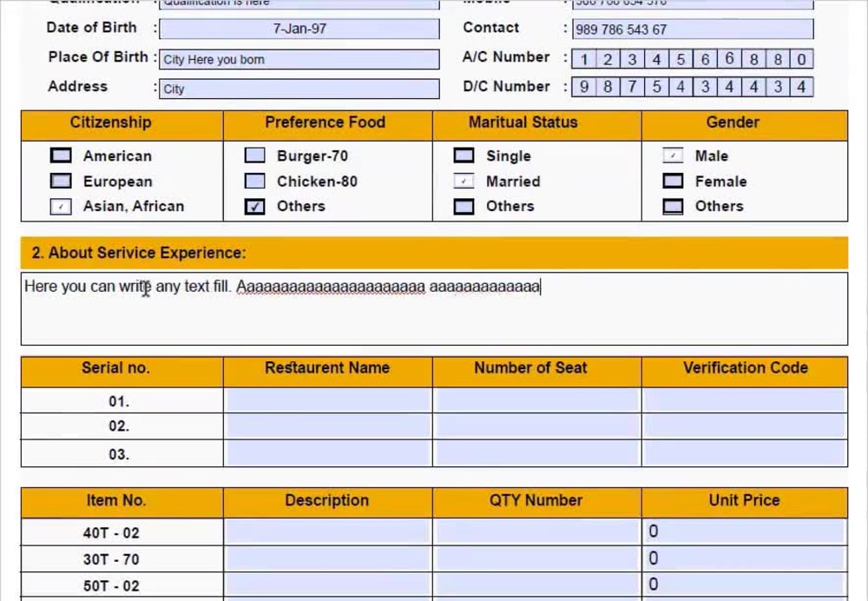Click the Unit Price cell for item 40T-02

click(x=745, y=532)
